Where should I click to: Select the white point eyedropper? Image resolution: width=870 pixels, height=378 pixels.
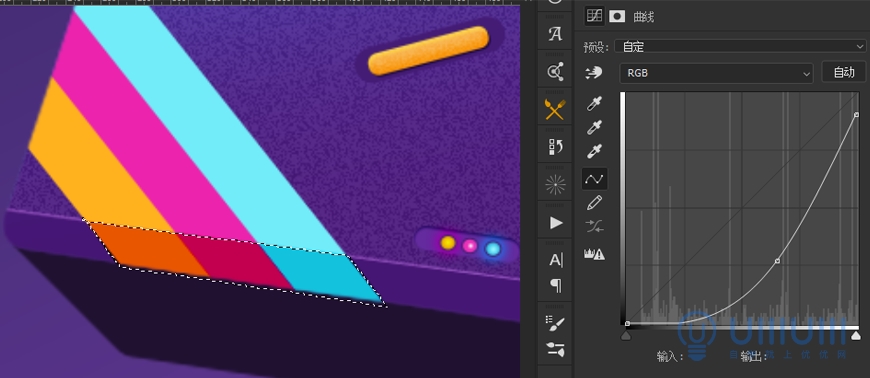pyautogui.click(x=594, y=151)
